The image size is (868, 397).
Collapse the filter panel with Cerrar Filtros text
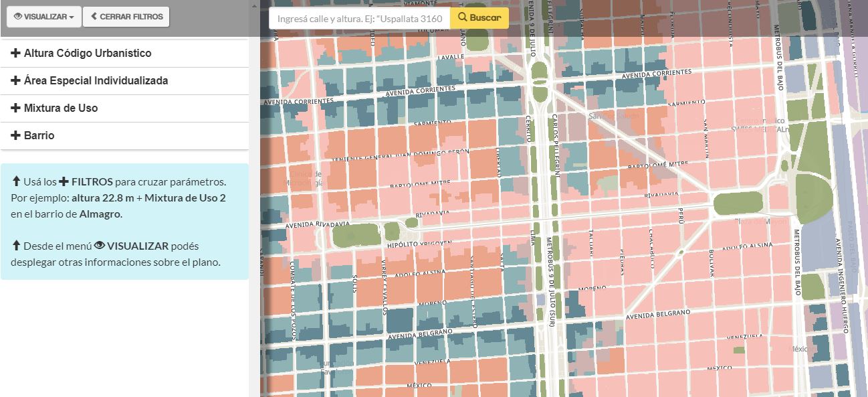[131, 17]
